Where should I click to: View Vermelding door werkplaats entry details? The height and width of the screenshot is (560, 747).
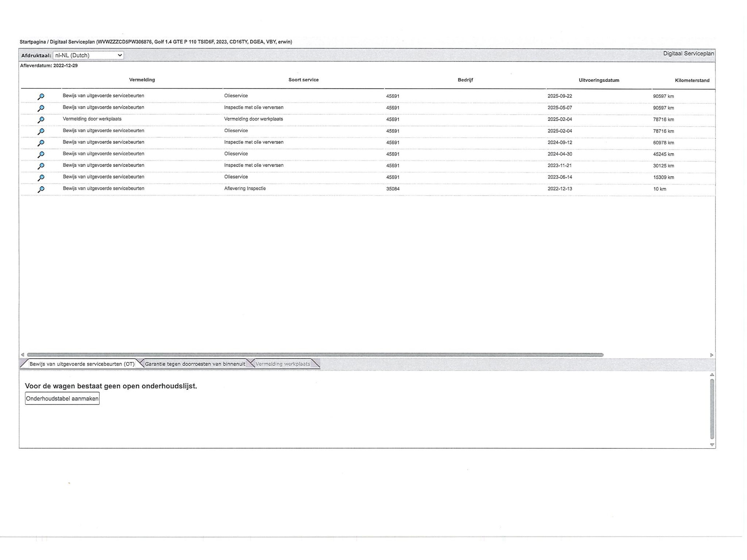41,120
